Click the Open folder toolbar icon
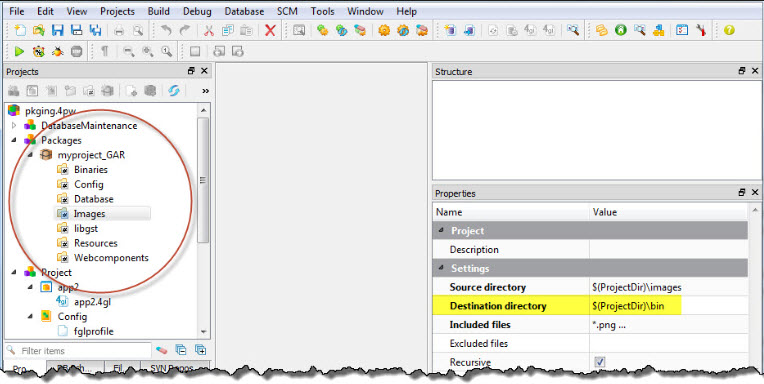Image resolution: width=764 pixels, height=384 pixels. [38, 31]
